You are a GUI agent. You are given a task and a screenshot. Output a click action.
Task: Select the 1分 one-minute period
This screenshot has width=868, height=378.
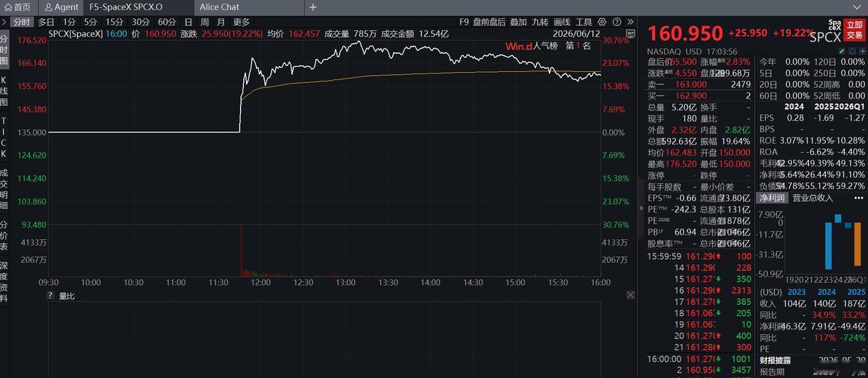(x=69, y=22)
